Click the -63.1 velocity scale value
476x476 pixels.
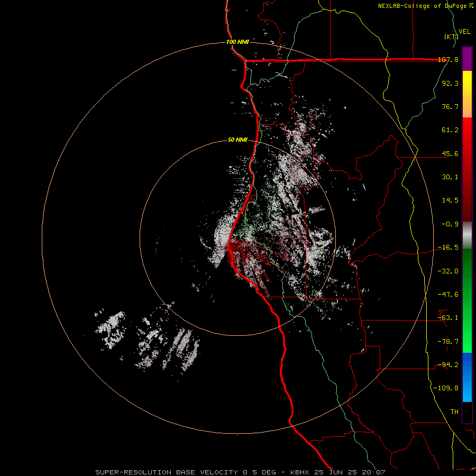point(448,318)
